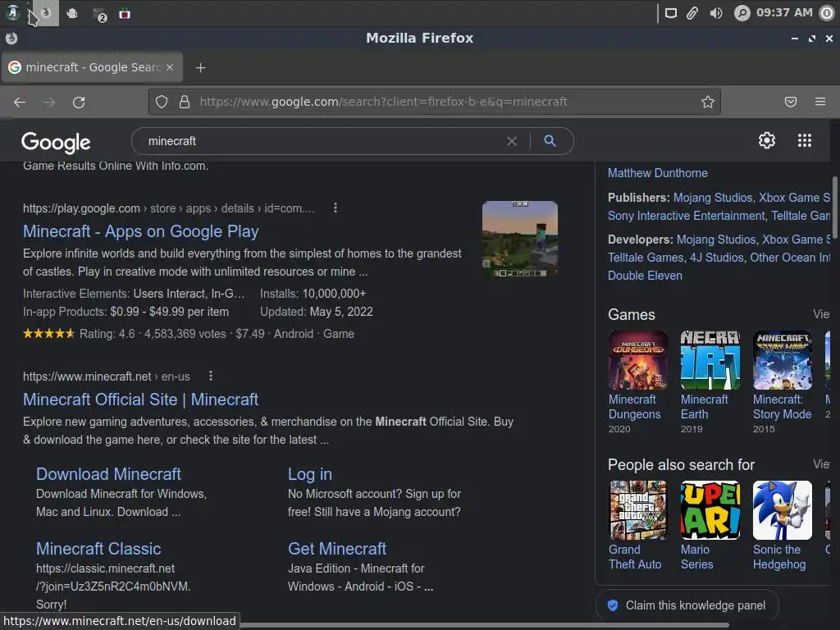Click the Firefox taskbar launcher
Image resolution: width=840 pixels, height=630 pixels.
click(x=46, y=13)
